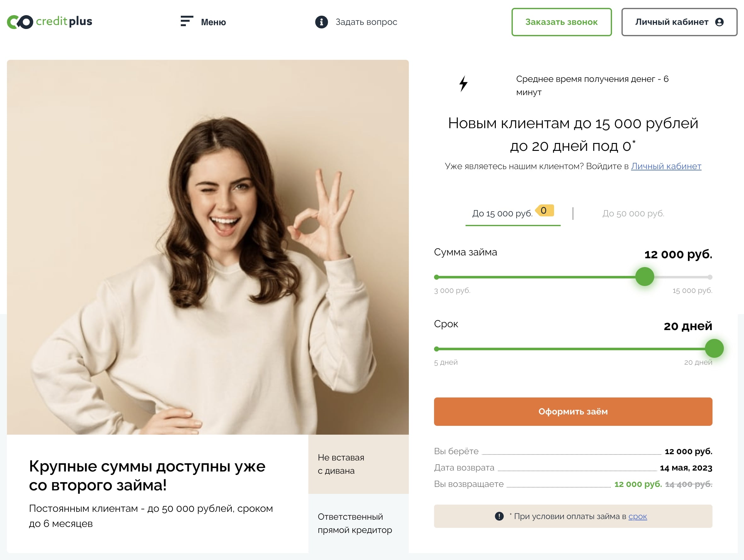Click the user profile icon in Личный кабинет
This screenshot has width=744, height=560.
[x=719, y=22]
